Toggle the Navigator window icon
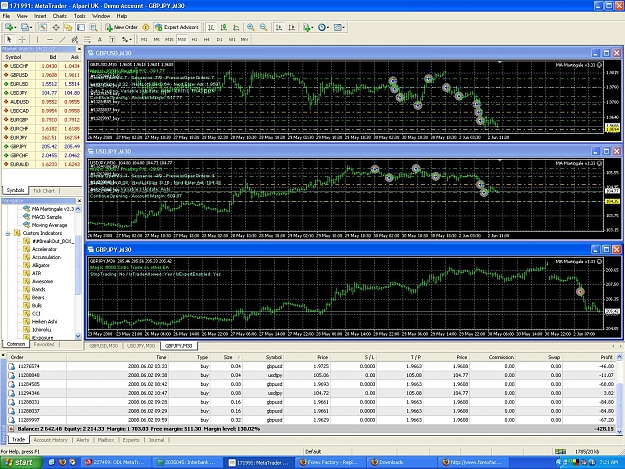Screen dimensions: 625x469 click(68, 27)
